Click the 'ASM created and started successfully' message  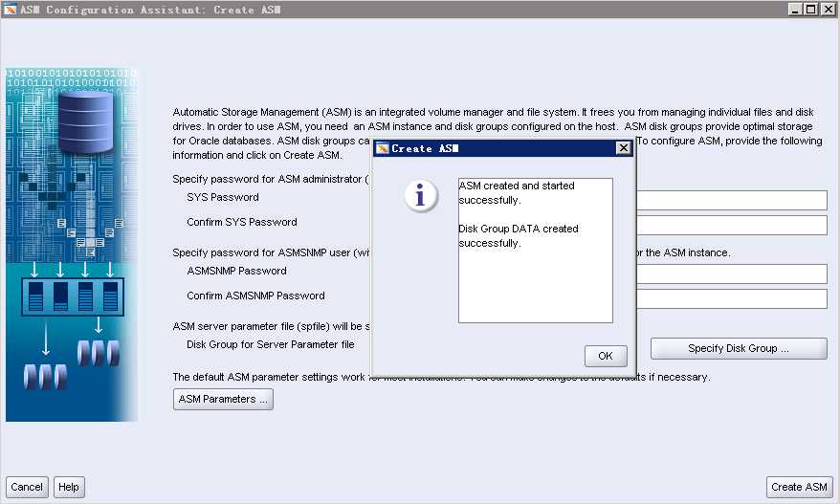click(517, 193)
